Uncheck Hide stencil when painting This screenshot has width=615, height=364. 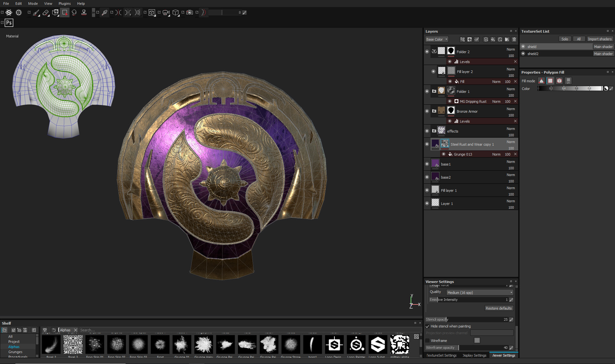click(x=428, y=326)
